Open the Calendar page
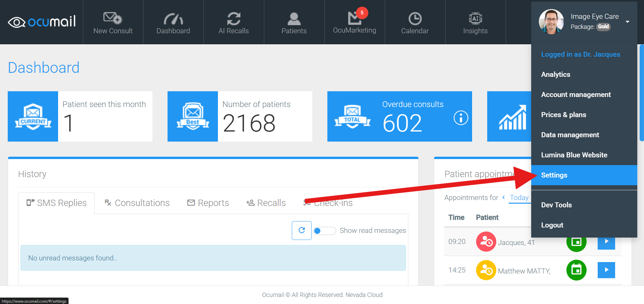 (x=415, y=22)
